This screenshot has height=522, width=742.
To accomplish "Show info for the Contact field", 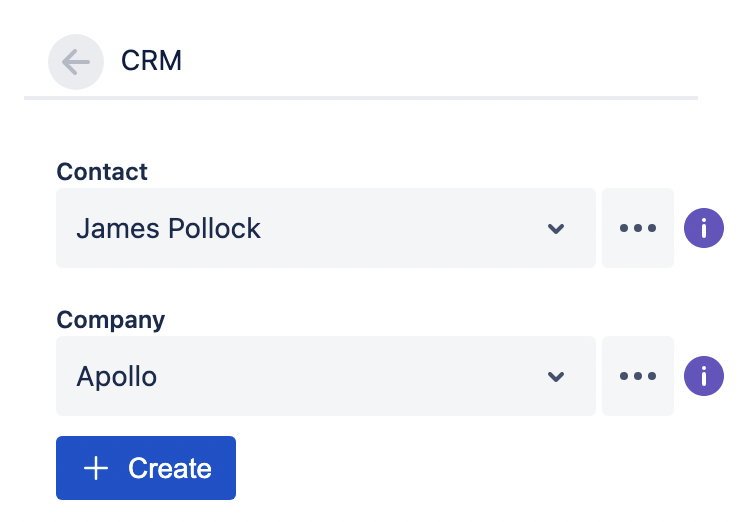I will coord(703,228).
